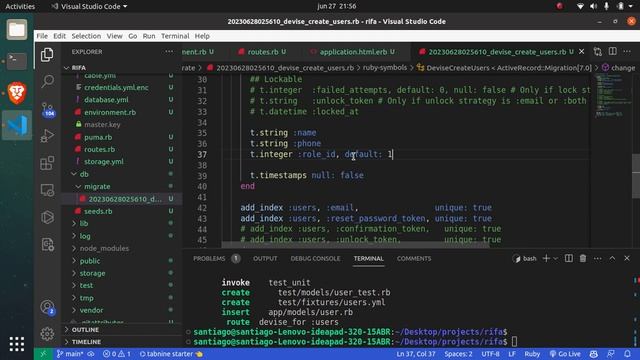Open Terminal app in Ubuntu dock
Image resolution: width=640 pixels, height=360 pixels.
17,61
